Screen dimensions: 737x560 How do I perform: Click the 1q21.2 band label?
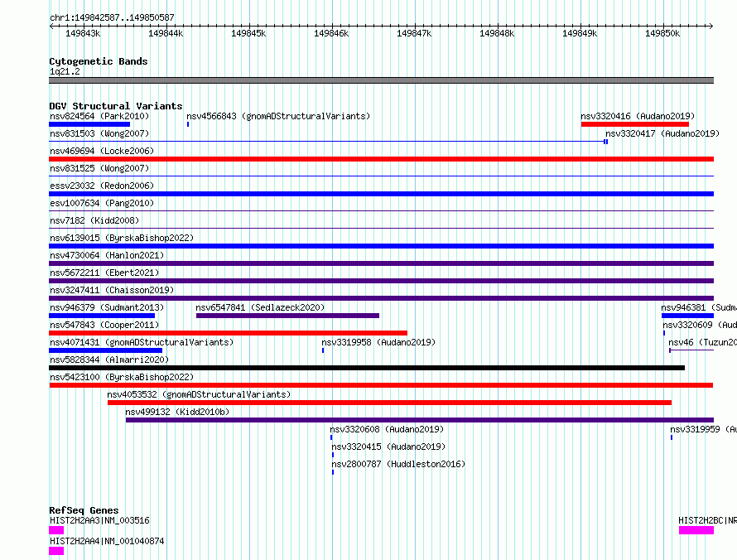point(65,71)
